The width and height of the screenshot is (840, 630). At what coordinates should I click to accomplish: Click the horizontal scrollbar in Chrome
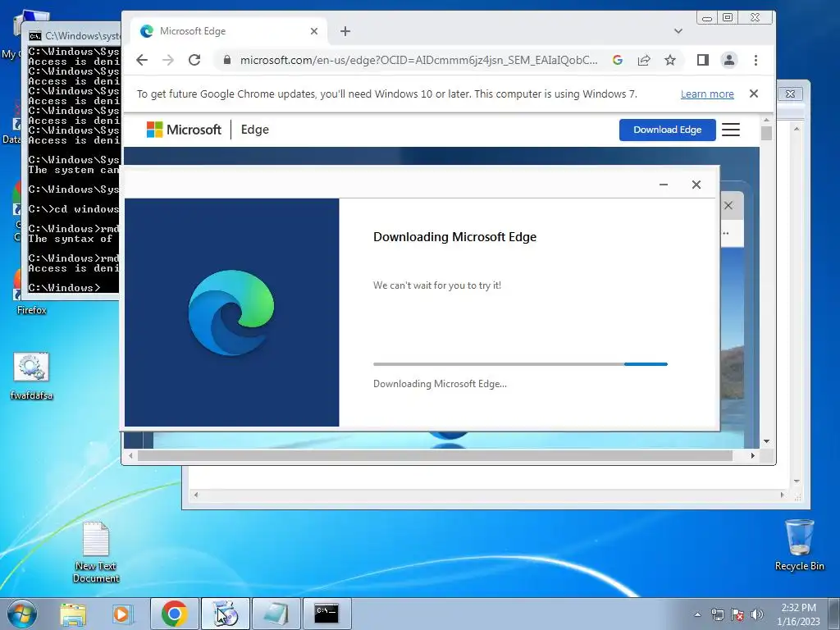click(x=435, y=455)
